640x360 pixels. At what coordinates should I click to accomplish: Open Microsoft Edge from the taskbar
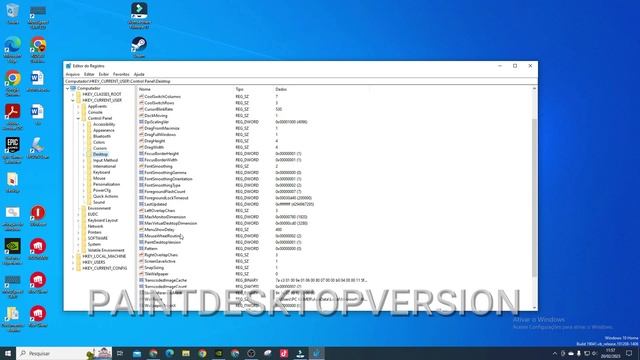(170, 353)
